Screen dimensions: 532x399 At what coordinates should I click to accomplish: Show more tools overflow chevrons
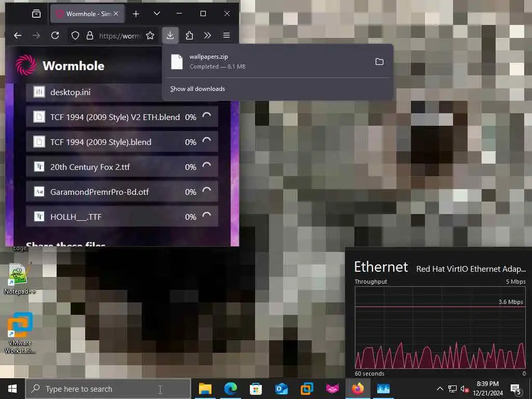208,35
